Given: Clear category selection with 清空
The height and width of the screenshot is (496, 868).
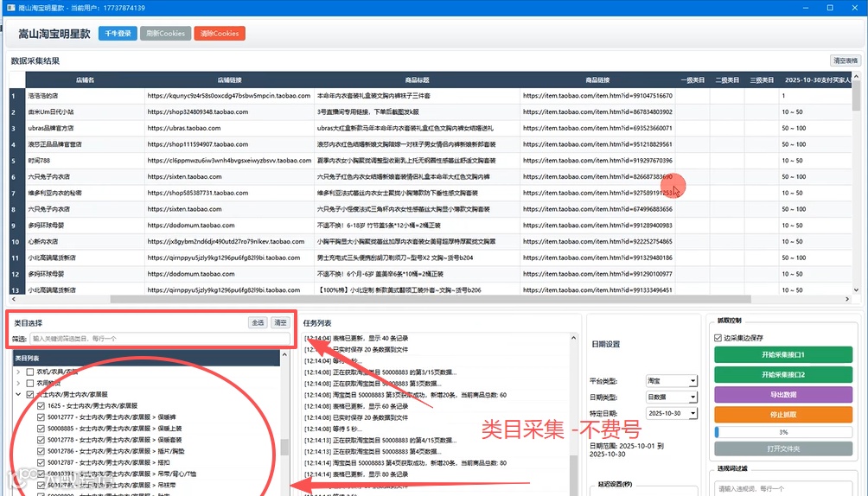Looking at the screenshot, I should pos(281,322).
